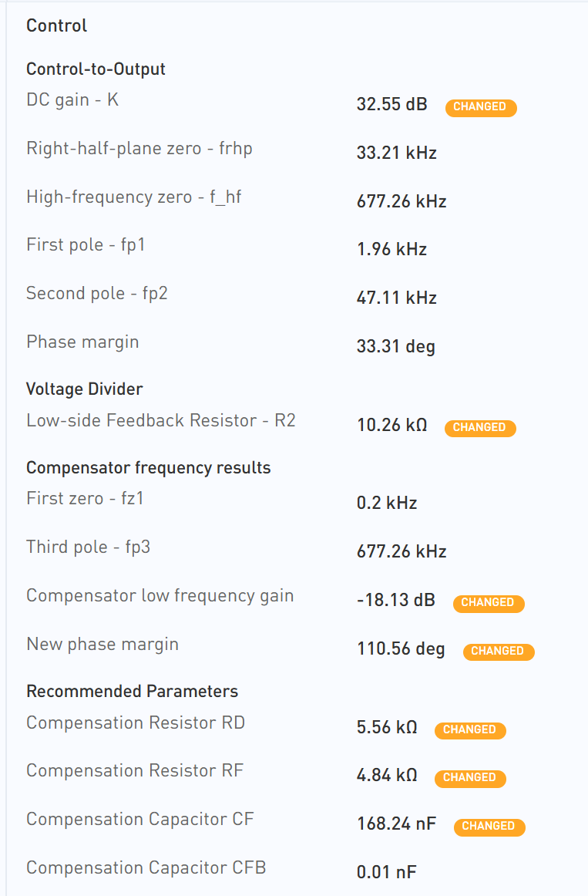Click the Second pole 47.11 kHz value
The height and width of the screenshot is (896, 588).
pos(396,298)
